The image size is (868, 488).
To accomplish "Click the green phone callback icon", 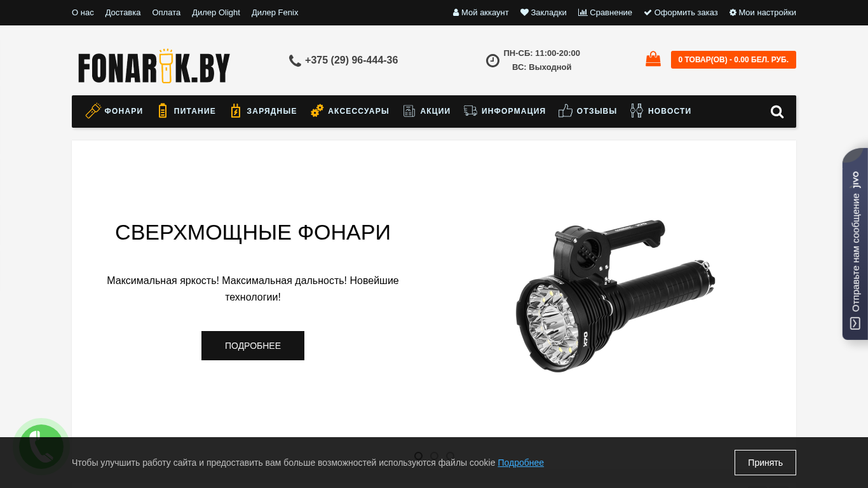I will [41, 447].
